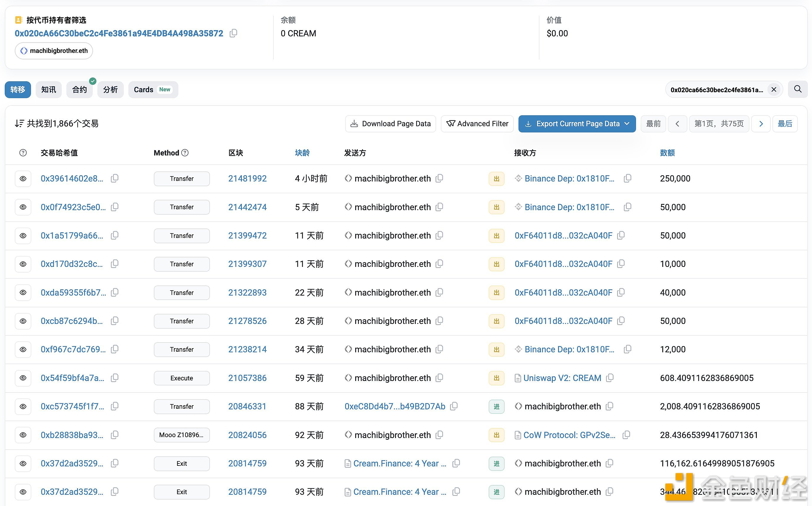Open the help icon in the table header

pos(23,153)
